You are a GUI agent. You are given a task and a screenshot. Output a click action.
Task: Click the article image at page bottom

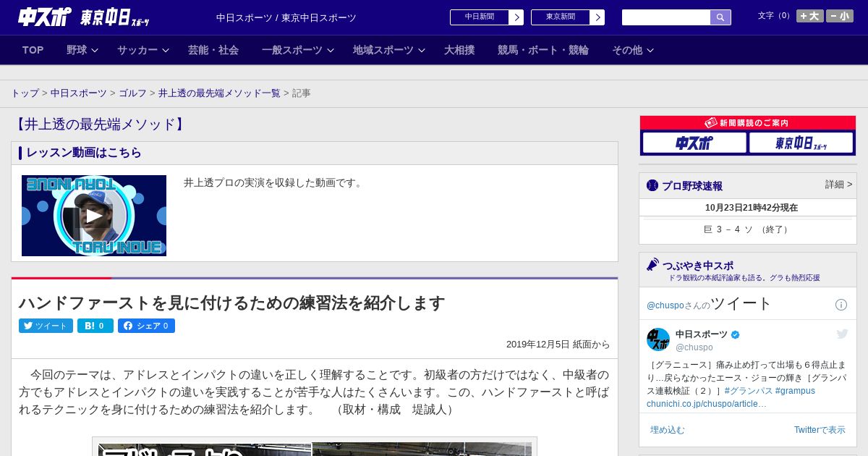coord(315,449)
